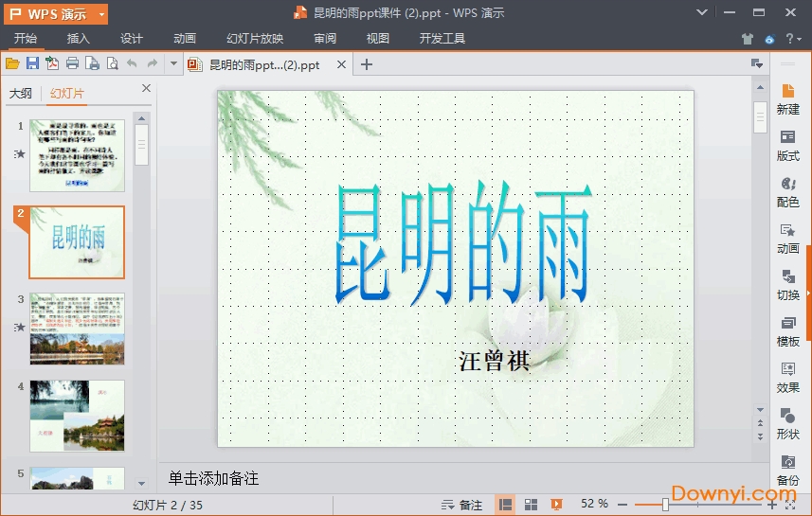
Task: Open the 效果 effects side panel
Action: pos(787,378)
